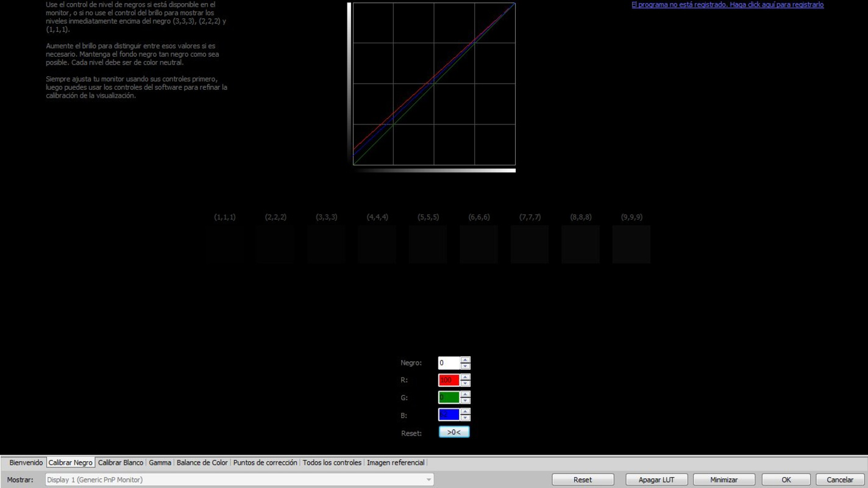Click the (7,7,7) black level patch
Screen dimensions: 868x488
(x=530, y=244)
